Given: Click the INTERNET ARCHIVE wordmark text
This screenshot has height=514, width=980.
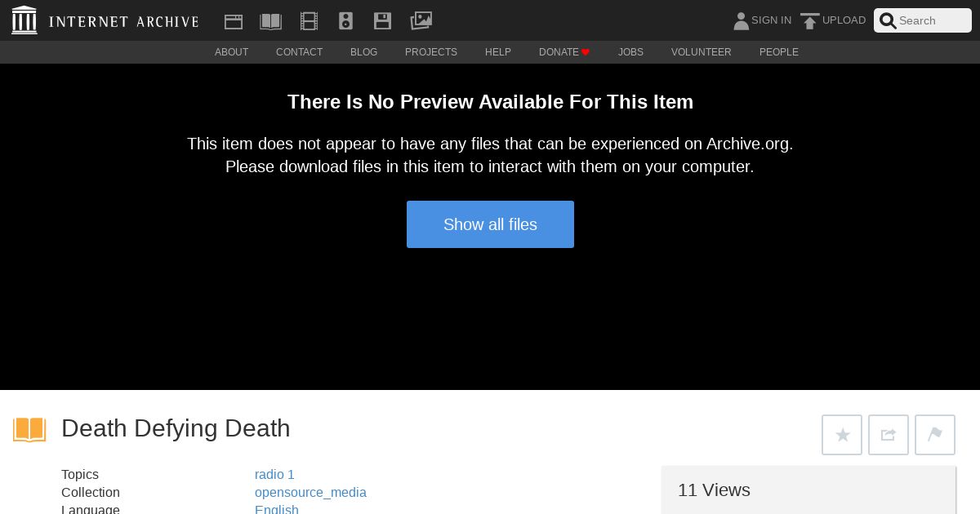Looking at the screenshot, I should [x=123, y=21].
